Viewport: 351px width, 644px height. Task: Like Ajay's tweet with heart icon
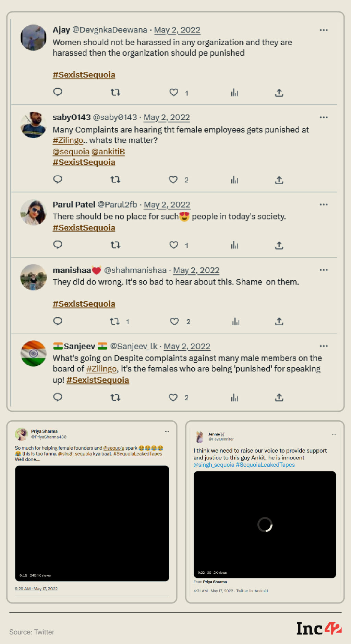(x=174, y=92)
